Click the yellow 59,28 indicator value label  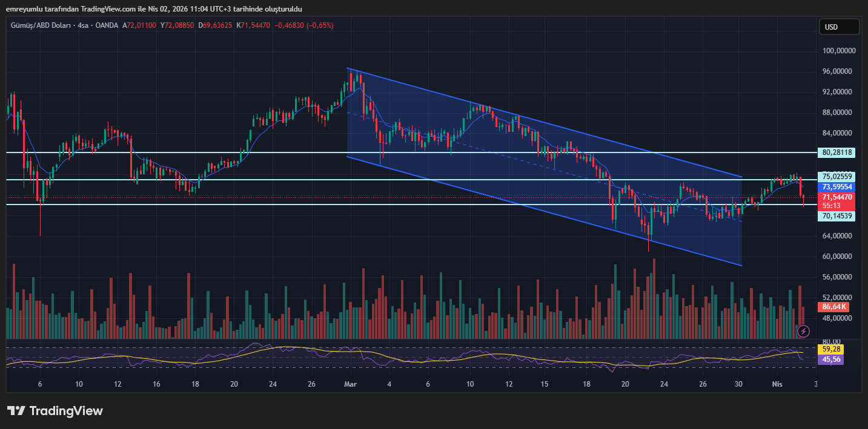829,349
